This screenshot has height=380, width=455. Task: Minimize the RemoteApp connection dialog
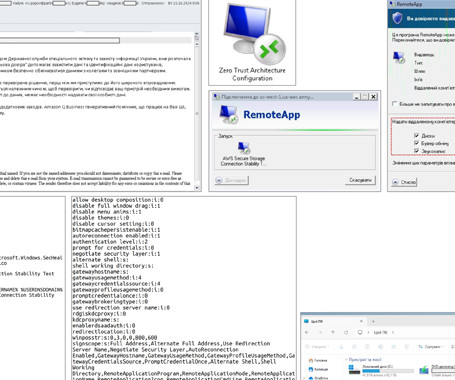coord(357,97)
